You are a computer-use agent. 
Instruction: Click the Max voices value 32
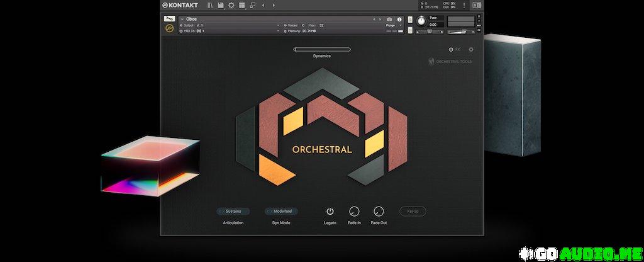[321, 25]
